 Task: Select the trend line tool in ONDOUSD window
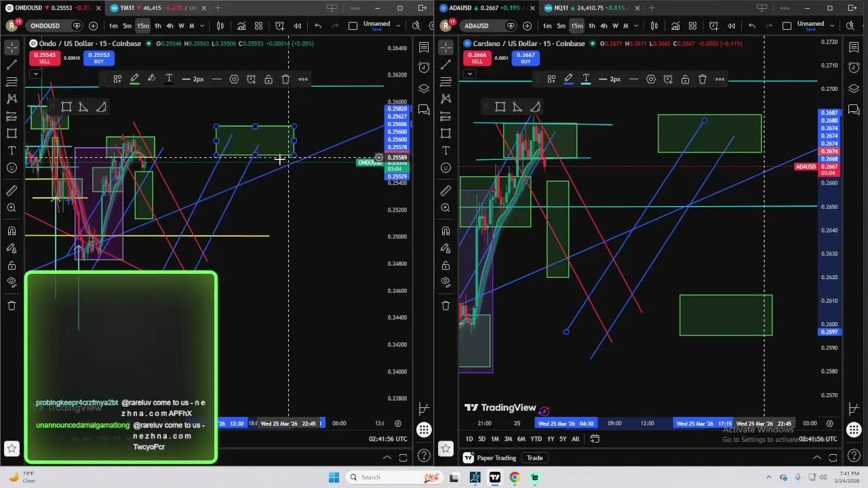(x=12, y=64)
